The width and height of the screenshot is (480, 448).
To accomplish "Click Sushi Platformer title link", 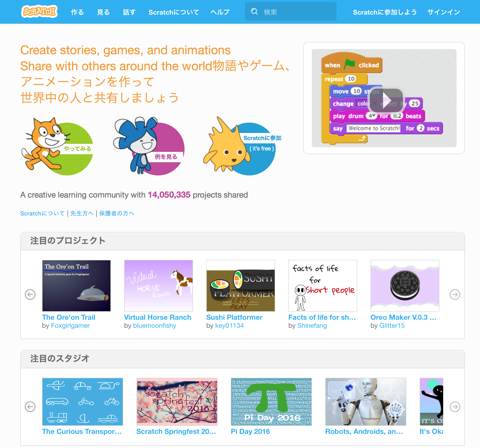I will pyautogui.click(x=234, y=317).
